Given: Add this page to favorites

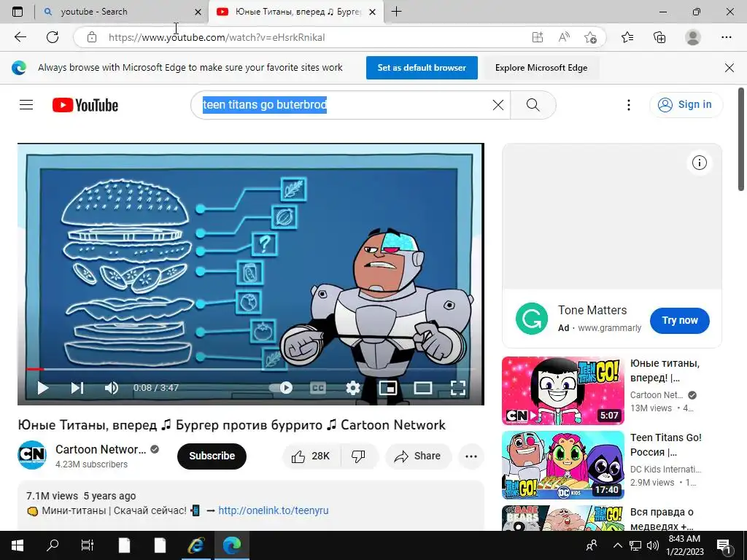Looking at the screenshot, I should (x=590, y=37).
